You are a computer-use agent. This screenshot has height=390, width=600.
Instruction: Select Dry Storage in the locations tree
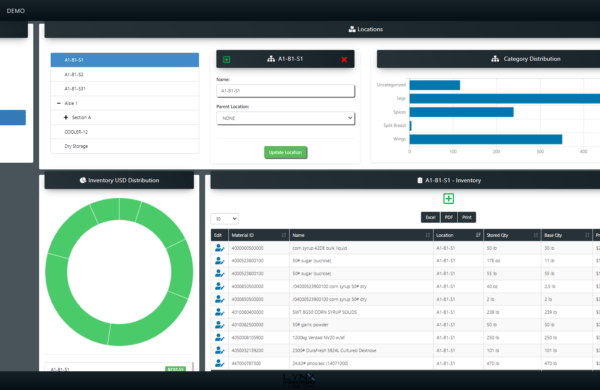125,146
